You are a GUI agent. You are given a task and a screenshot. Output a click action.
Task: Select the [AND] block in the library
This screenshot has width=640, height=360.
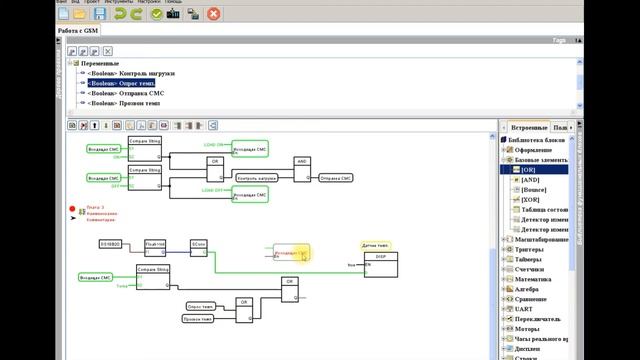coord(530,180)
